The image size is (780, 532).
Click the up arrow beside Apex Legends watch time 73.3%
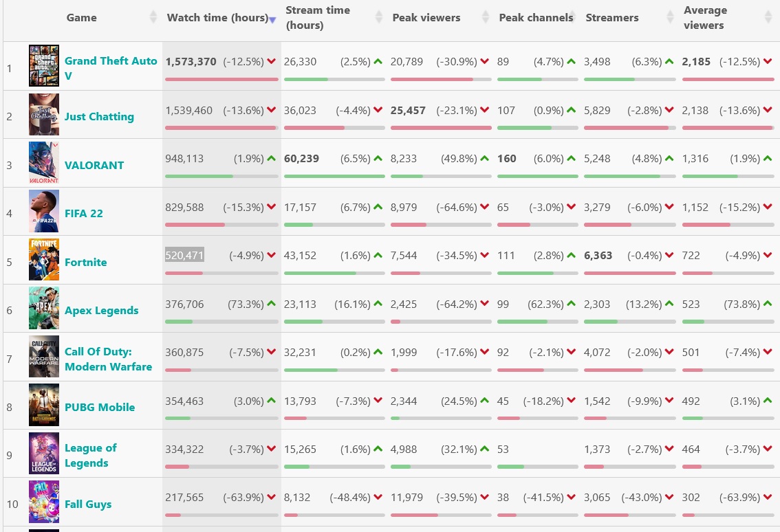271,303
